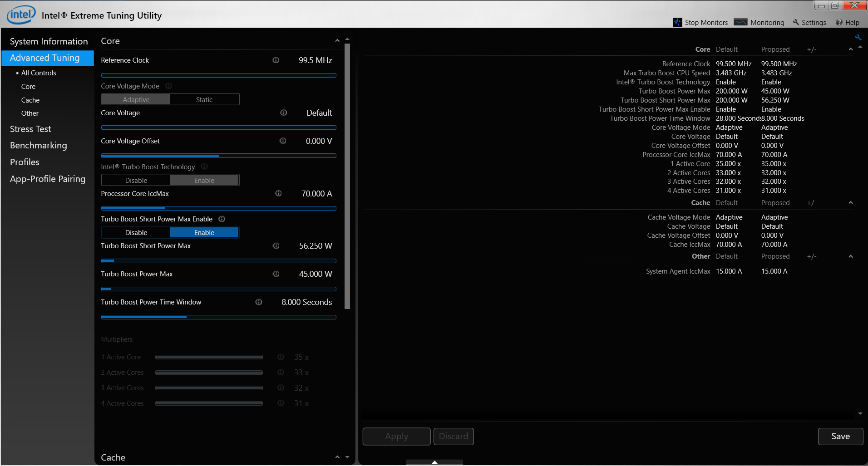Adjust the Processor Core IccMax slider
Viewport: 868px width, 466px height.
(218, 208)
